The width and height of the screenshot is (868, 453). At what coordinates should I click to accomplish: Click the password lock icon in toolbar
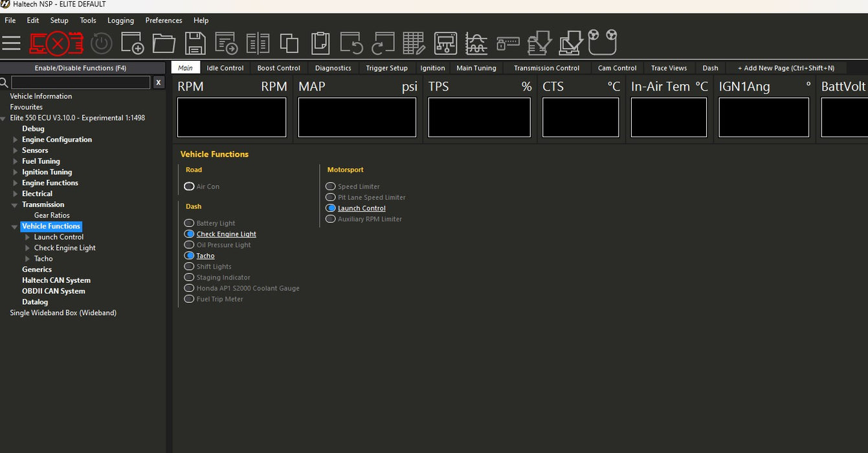(x=508, y=43)
